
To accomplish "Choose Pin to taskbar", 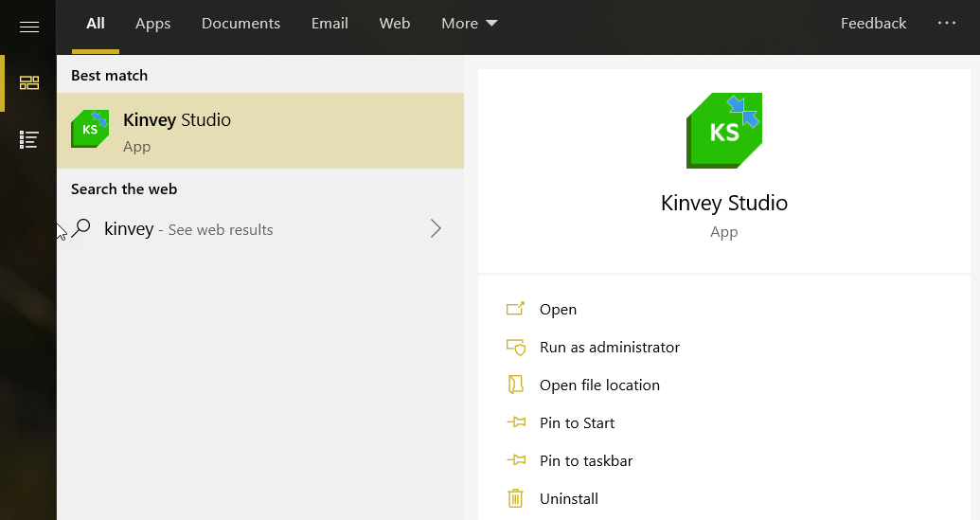I will (x=585, y=460).
